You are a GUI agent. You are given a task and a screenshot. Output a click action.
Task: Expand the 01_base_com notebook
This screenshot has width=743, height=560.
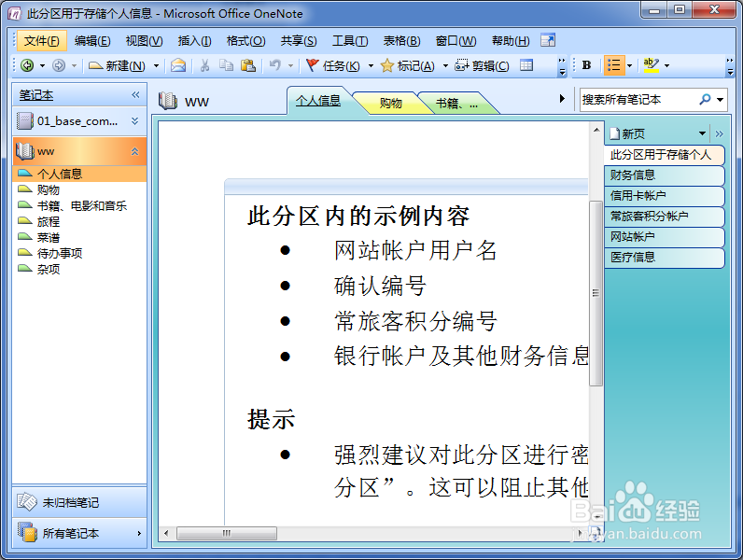point(135,120)
